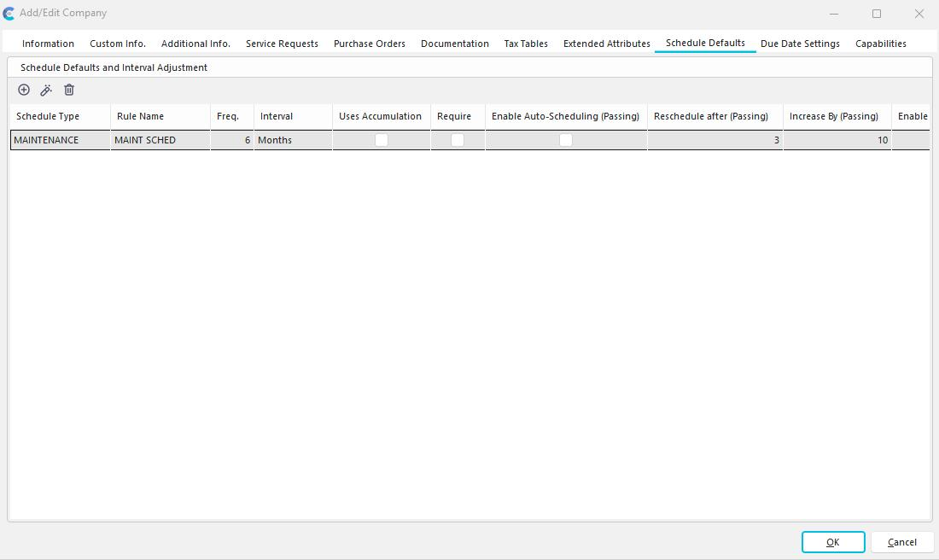Switch to the Capabilities tab
Image resolution: width=939 pixels, height=560 pixels.
pos(880,44)
